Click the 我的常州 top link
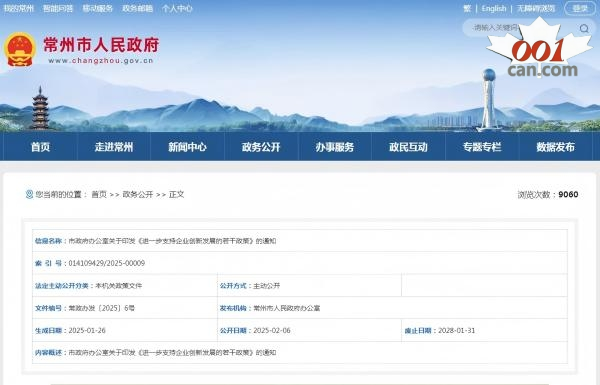Image resolution: width=600 pixels, height=385 pixels. point(18,8)
